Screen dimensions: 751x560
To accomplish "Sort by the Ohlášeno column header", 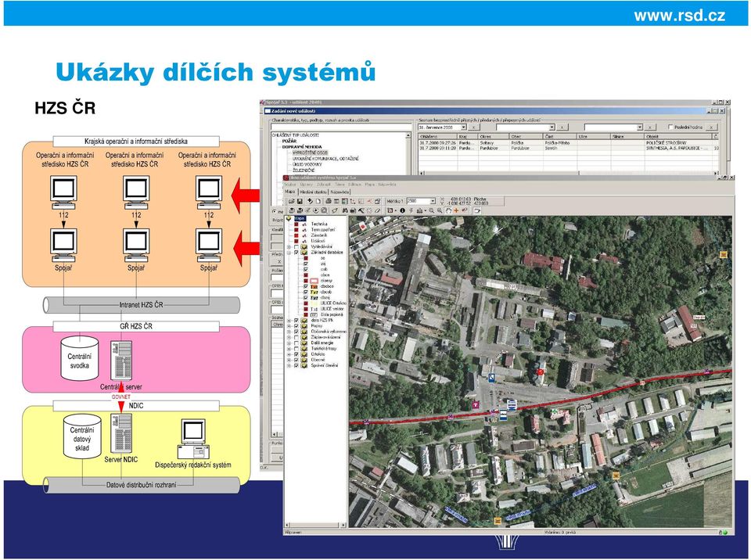I will pos(438,137).
